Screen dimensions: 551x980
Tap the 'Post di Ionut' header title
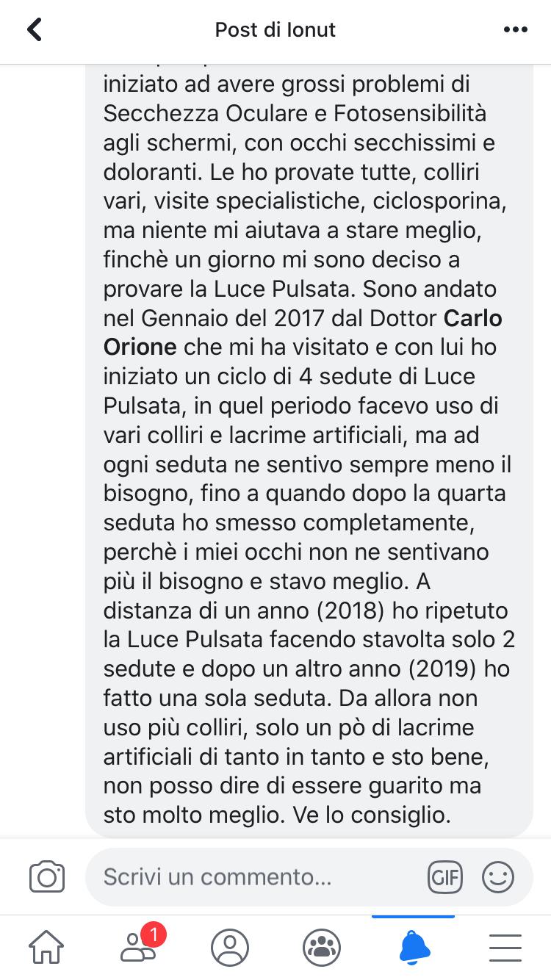[x=275, y=30]
